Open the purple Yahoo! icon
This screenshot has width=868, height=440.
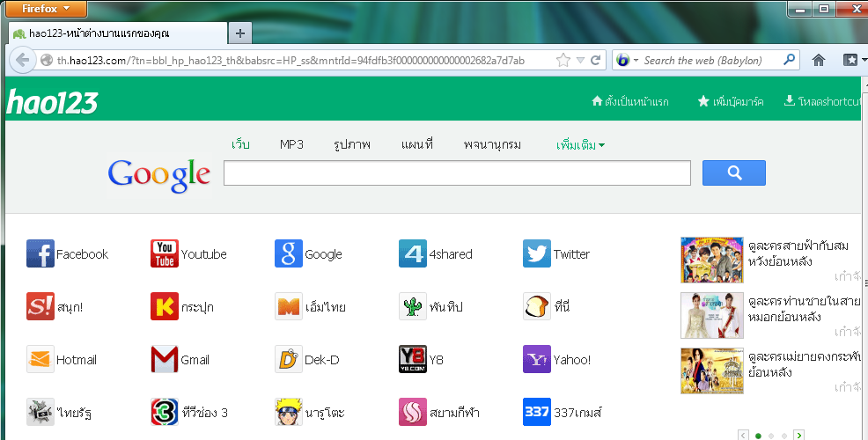coord(536,359)
